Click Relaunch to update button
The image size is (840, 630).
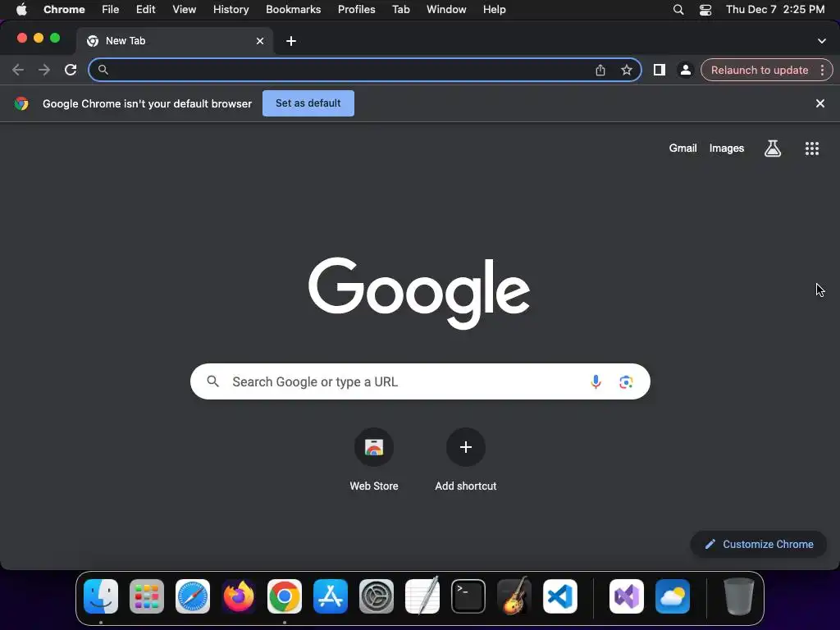coord(759,71)
